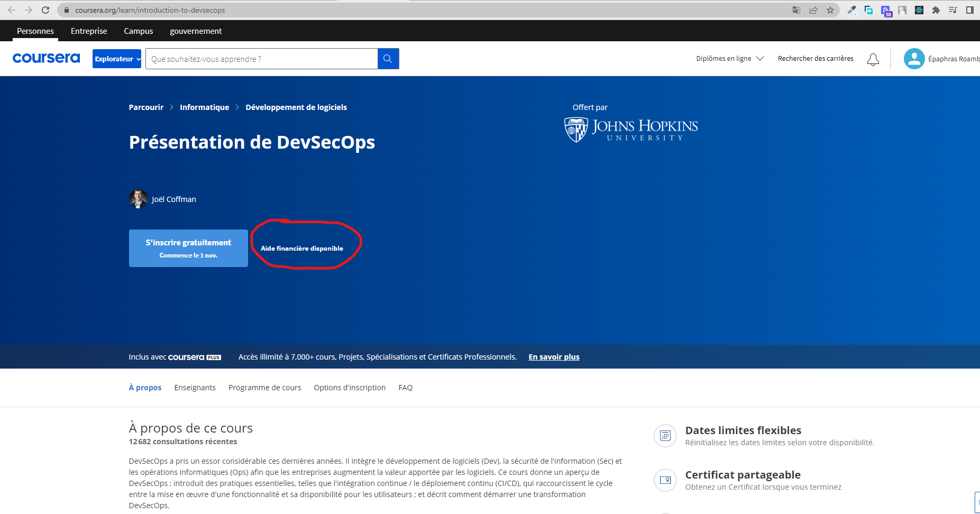Screen dimensions: 980x514
Task: Expand the Explorateur dropdown
Action: pyautogui.click(x=117, y=59)
